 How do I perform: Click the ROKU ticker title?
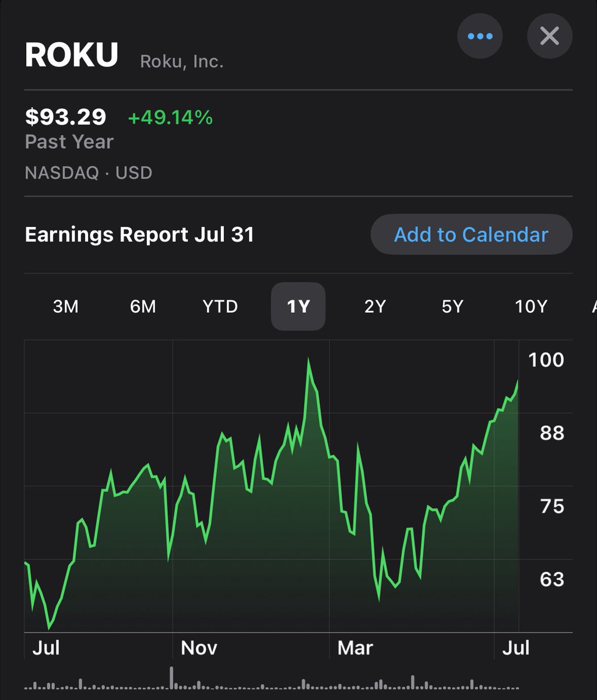[x=71, y=55]
